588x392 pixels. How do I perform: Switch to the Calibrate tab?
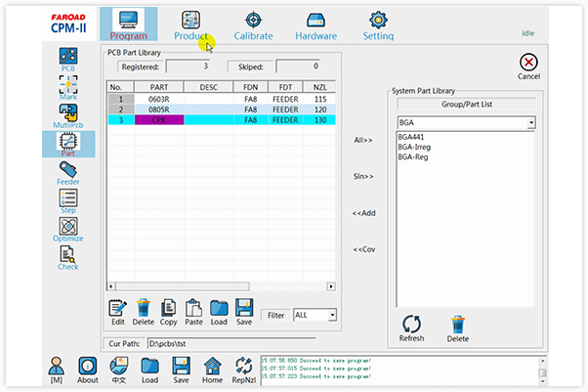click(x=254, y=24)
